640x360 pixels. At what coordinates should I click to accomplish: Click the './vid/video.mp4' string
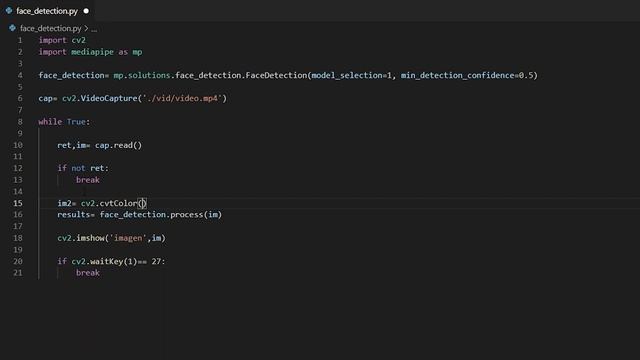click(x=182, y=98)
